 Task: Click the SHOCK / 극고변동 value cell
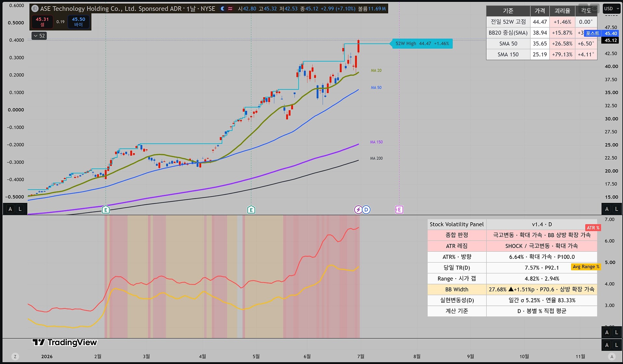tap(542, 246)
